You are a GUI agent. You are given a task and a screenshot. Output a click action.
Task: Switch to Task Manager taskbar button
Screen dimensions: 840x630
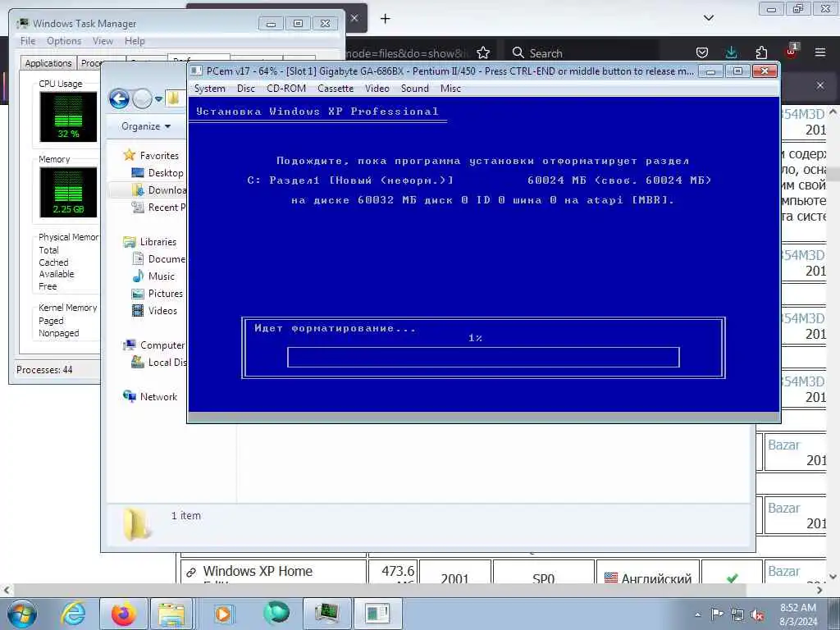coord(326,614)
